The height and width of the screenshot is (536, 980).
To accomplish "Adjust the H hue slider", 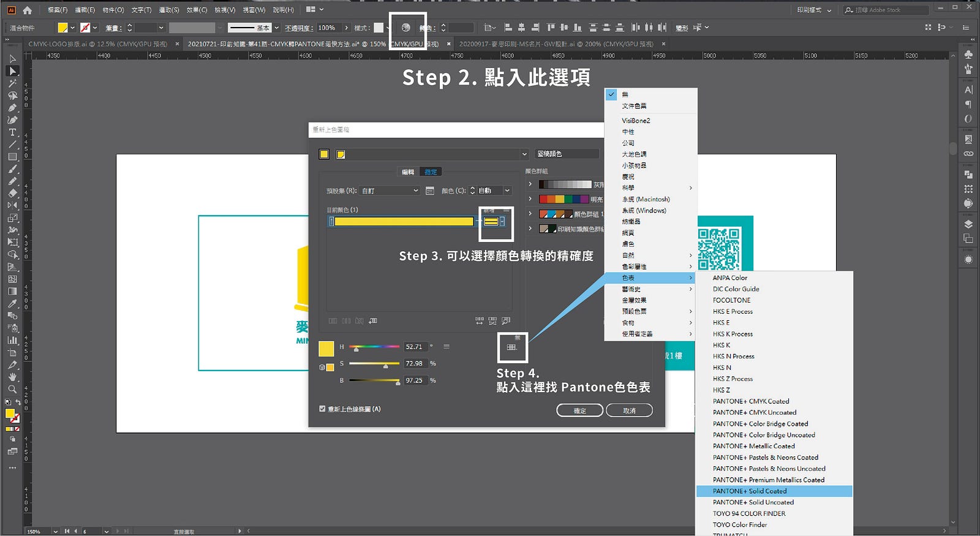I will click(375, 347).
